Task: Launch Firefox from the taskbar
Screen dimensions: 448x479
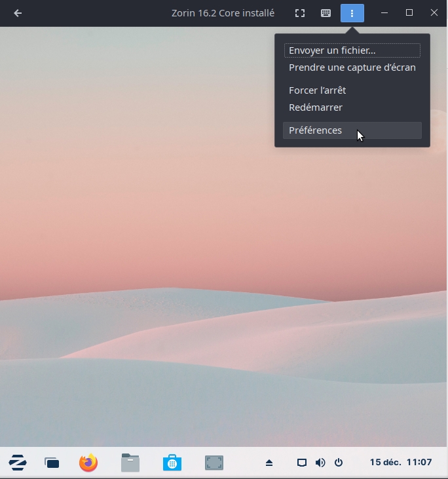Action: coord(88,463)
